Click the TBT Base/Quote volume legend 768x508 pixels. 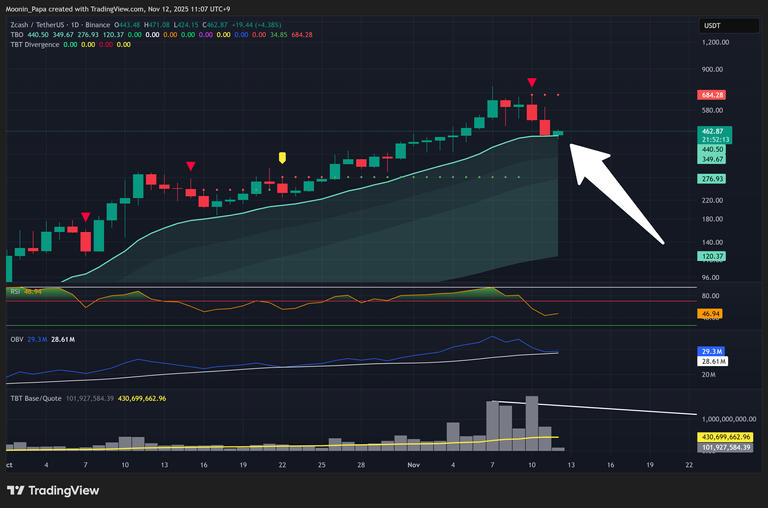coord(38,400)
